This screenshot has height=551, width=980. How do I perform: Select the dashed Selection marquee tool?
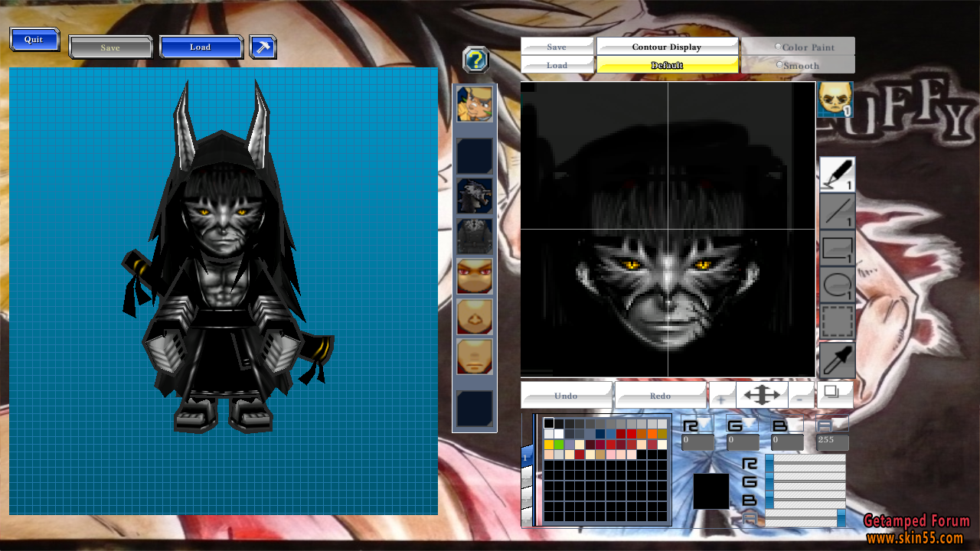tap(838, 322)
